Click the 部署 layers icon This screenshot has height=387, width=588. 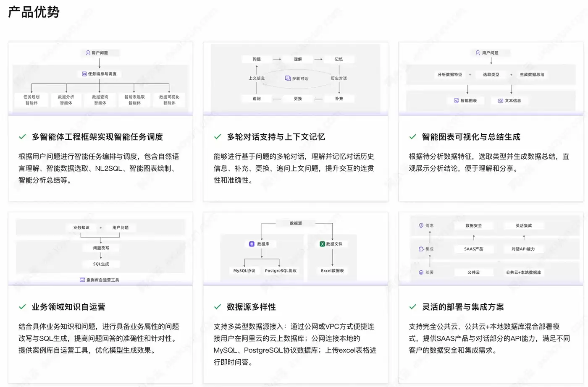click(421, 272)
